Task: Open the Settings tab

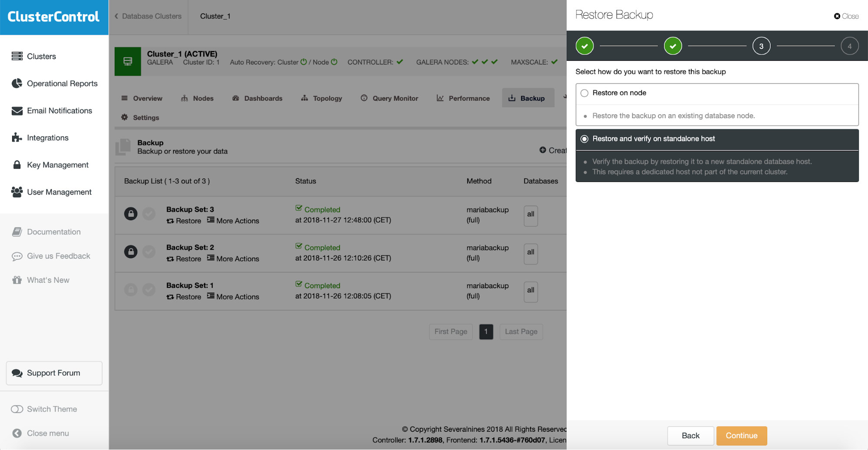Action: [x=140, y=117]
